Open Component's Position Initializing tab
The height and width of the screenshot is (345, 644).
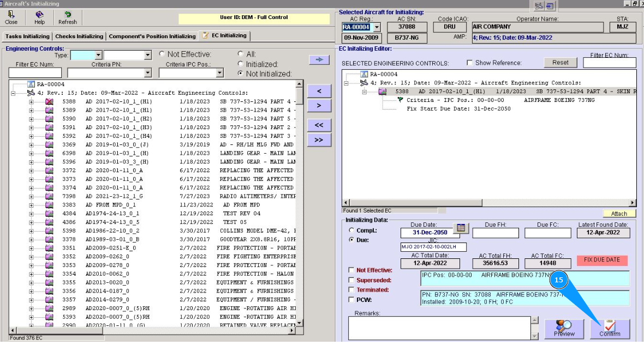coord(152,37)
